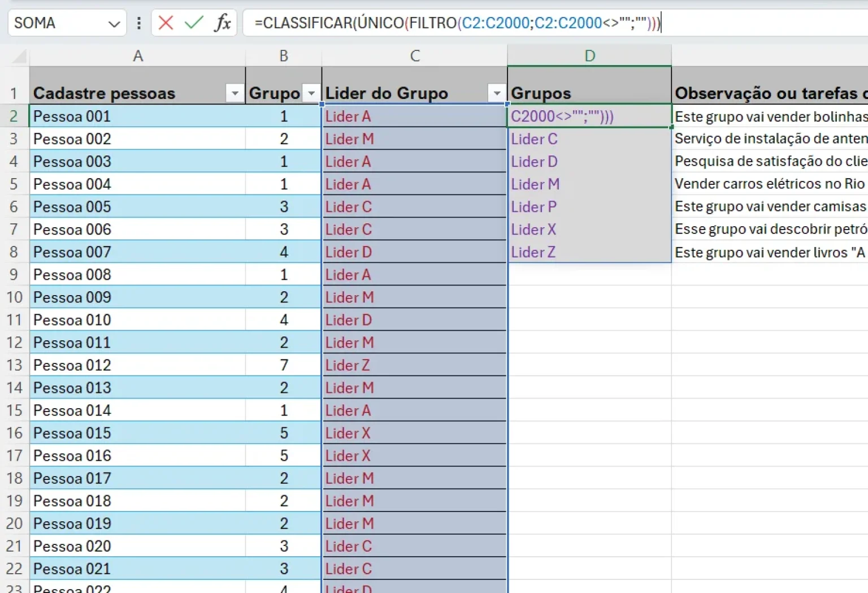
Task: Click the 'Este grupo vai vender bolinhas' cell
Action: tap(770, 116)
